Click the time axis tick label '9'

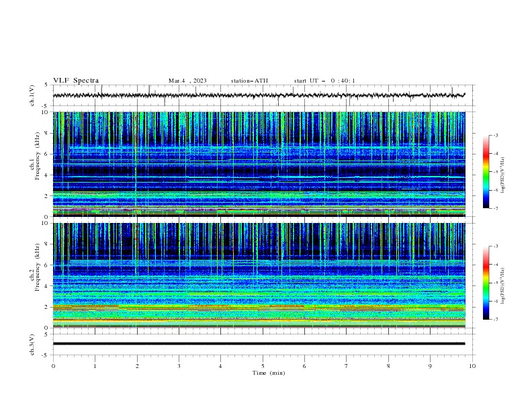(430, 366)
